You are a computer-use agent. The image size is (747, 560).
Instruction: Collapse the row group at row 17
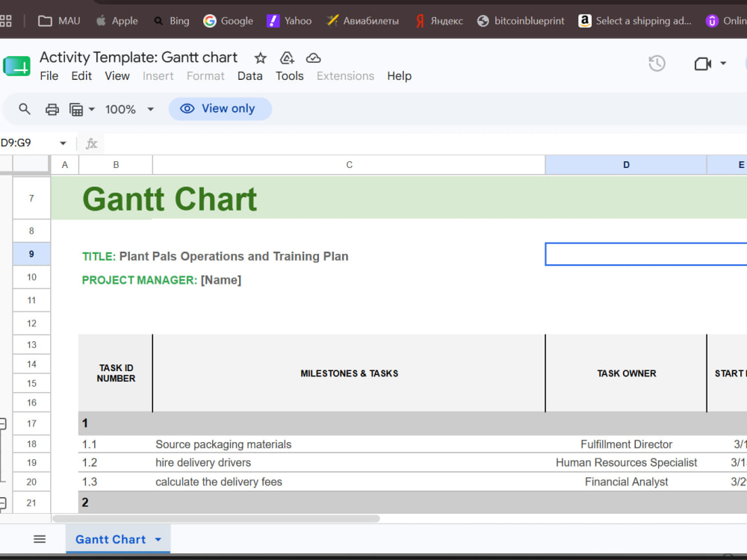(3, 423)
